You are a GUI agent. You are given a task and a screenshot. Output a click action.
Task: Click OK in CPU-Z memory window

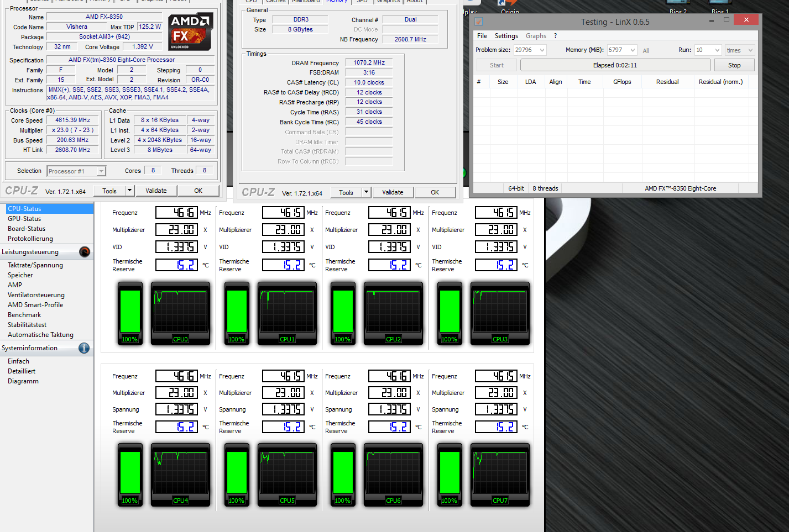click(435, 192)
